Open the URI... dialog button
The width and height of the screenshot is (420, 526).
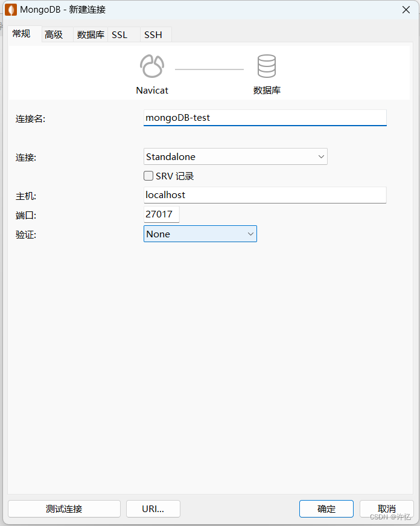coord(153,509)
